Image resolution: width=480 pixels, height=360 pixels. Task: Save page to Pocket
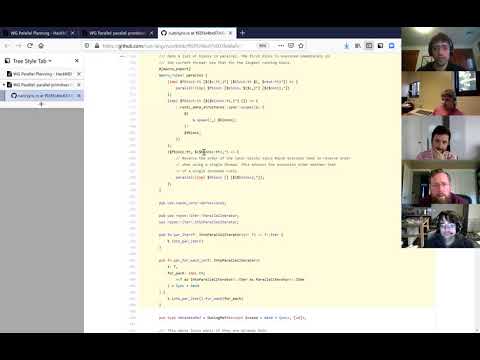click(x=291, y=46)
